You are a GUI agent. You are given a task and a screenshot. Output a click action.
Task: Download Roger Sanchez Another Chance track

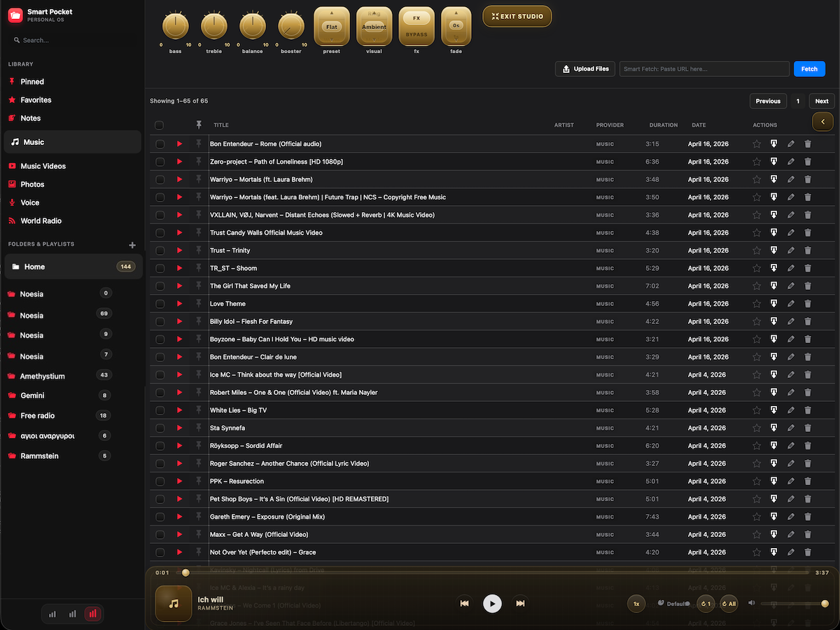(x=773, y=463)
